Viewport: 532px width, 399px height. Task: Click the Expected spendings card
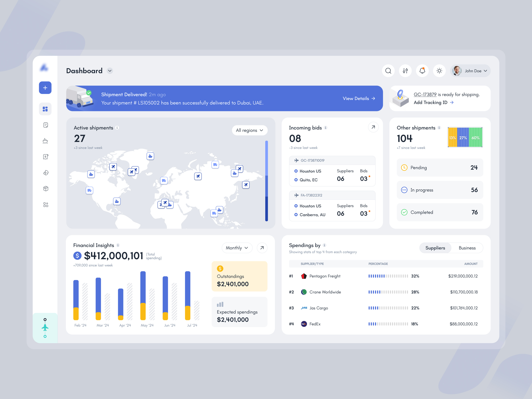coord(240,312)
